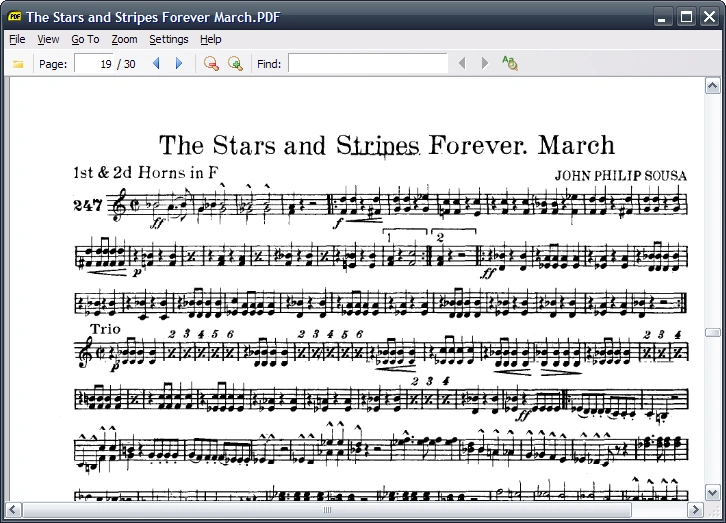This screenshot has width=726, height=523.
Task: Click the horizontal scrollbar thumb
Action: tap(327, 510)
